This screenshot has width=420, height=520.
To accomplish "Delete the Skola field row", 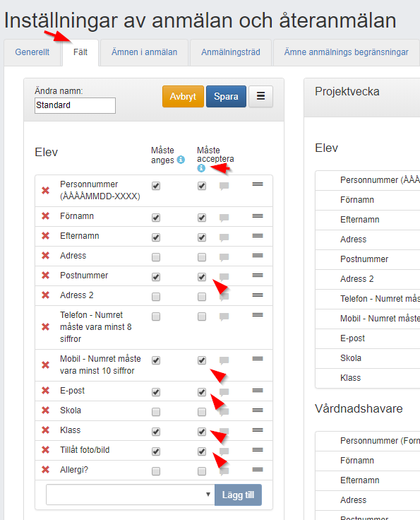I will coord(45,410).
